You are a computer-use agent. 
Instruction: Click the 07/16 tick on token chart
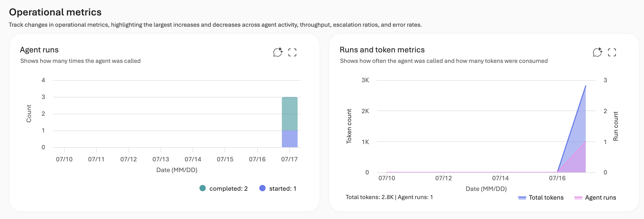click(x=557, y=178)
